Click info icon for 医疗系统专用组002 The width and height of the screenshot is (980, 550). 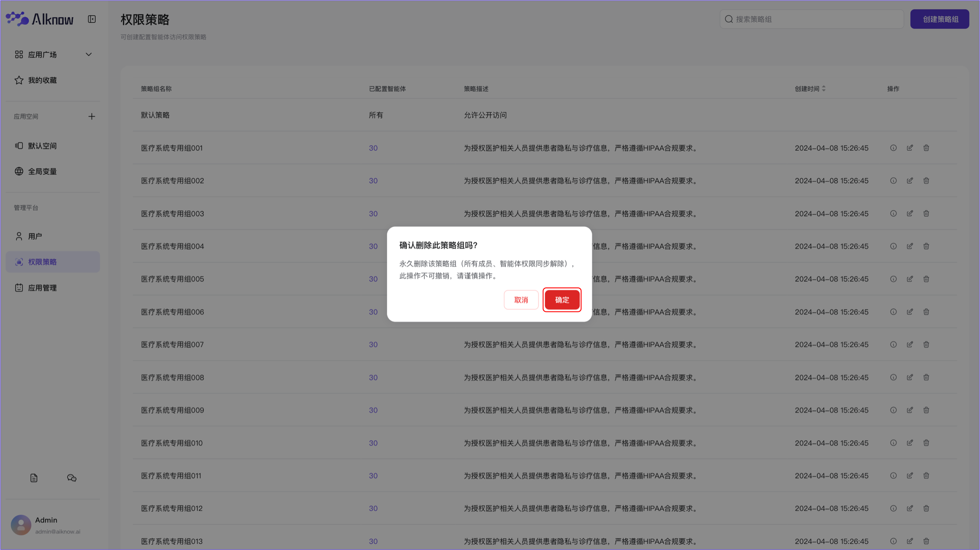893,181
